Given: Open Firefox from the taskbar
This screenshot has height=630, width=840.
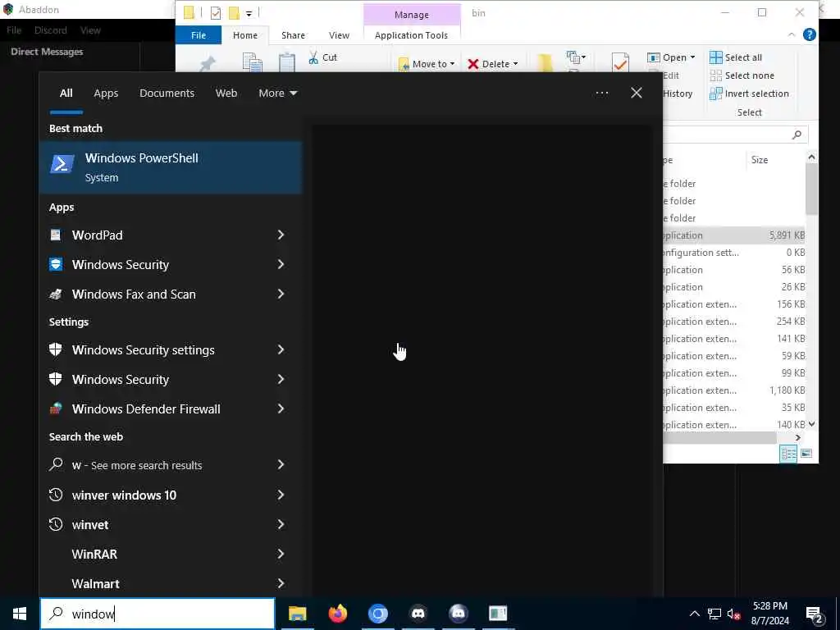Looking at the screenshot, I should (337, 614).
